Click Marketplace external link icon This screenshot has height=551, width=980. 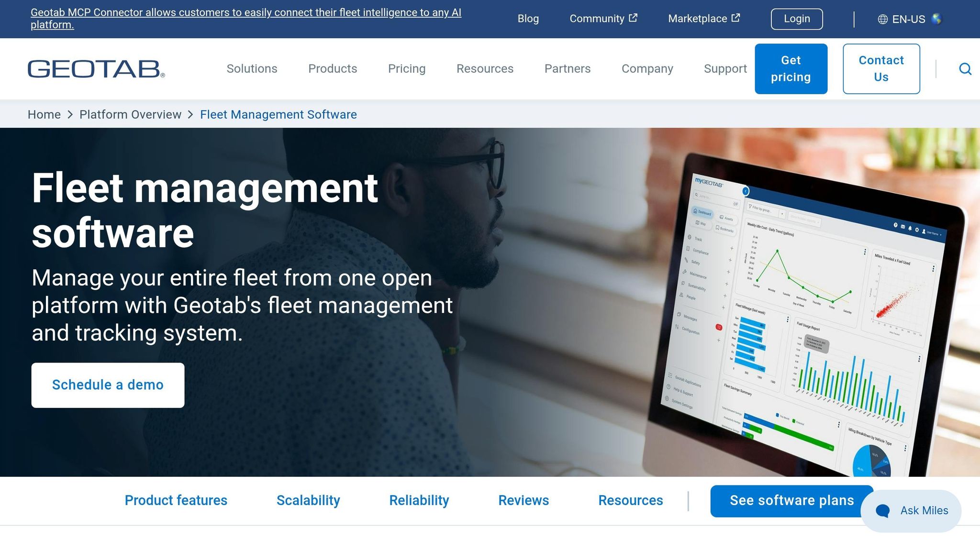coord(736,18)
